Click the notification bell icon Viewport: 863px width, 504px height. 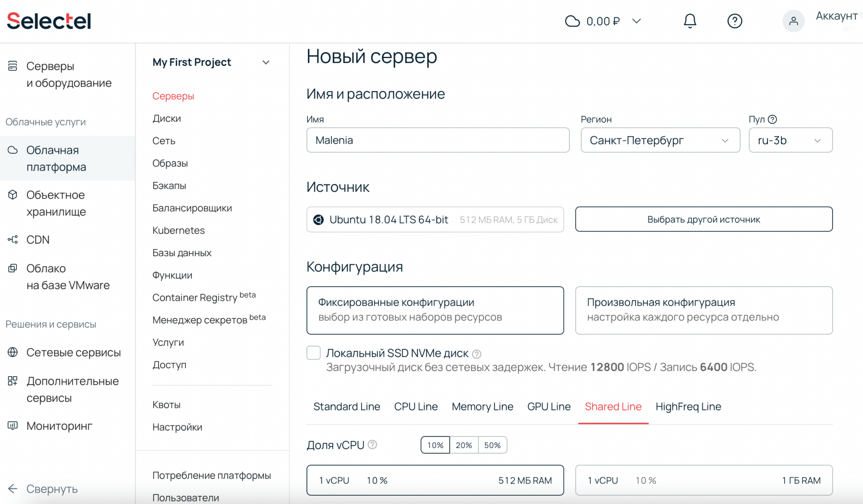point(690,21)
